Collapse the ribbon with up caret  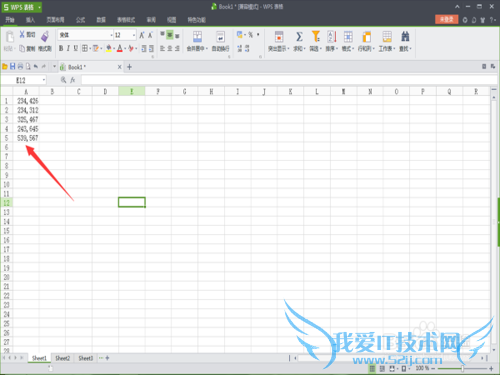point(457,7)
